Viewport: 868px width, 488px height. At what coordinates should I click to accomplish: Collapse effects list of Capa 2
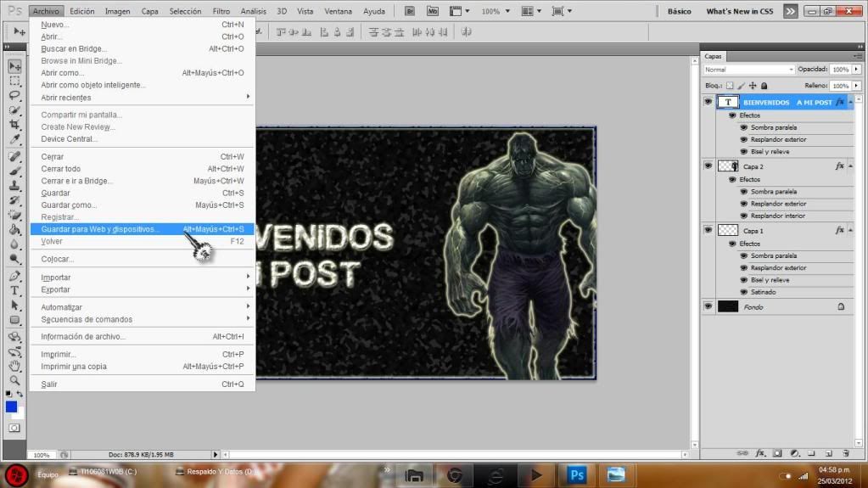tap(851, 166)
